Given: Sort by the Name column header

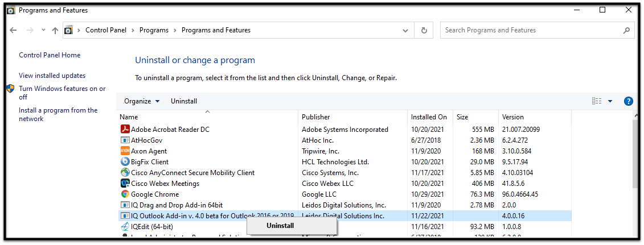Looking at the screenshot, I should click(x=208, y=117).
